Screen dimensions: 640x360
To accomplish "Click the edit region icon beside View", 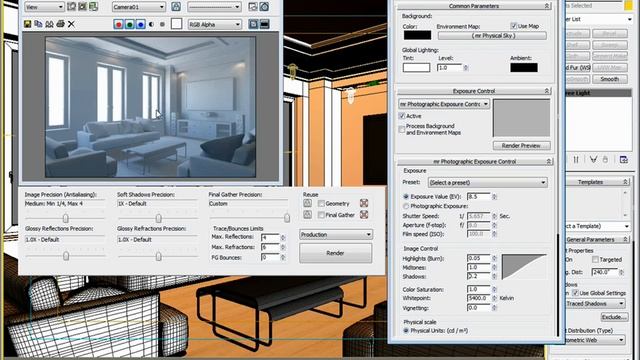I will 72,7.
